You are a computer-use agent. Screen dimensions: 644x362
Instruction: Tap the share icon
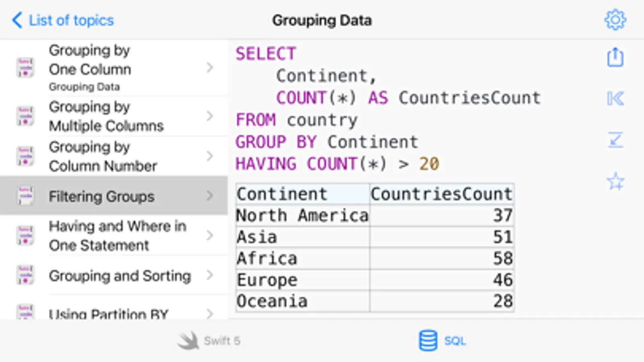[x=615, y=57]
